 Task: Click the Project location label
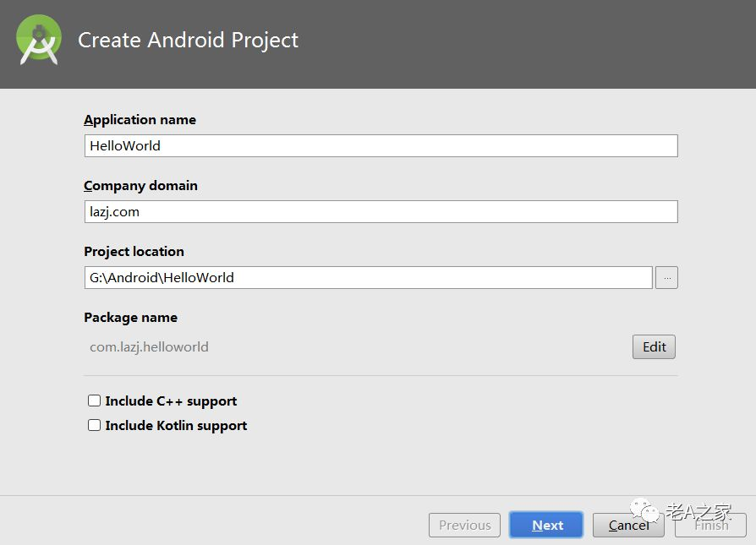(134, 251)
